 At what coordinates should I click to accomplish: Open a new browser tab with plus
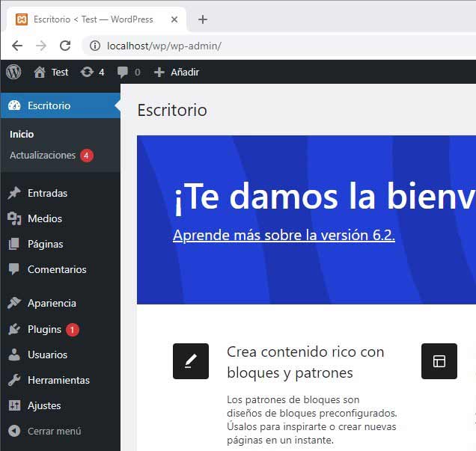pyautogui.click(x=203, y=19)
